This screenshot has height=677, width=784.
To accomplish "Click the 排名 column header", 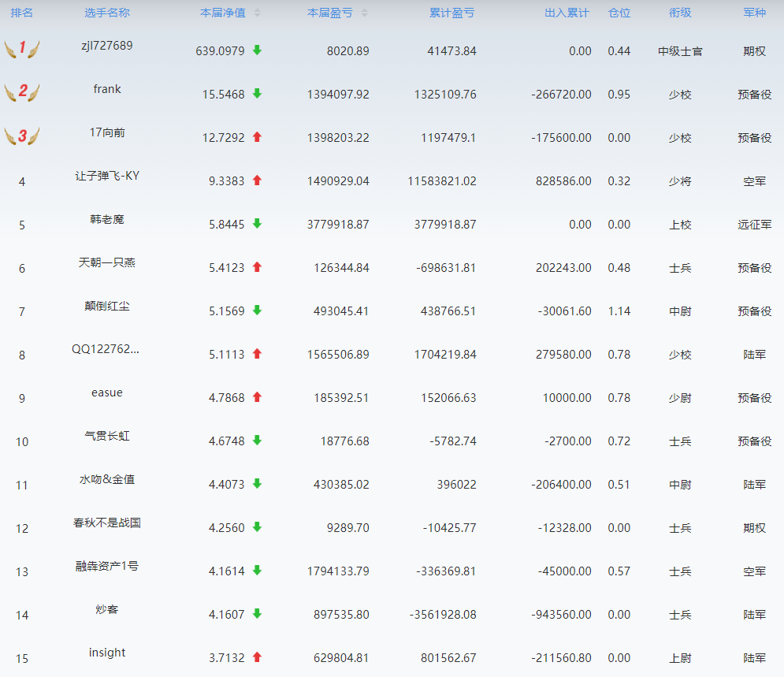I will [22, 13].
